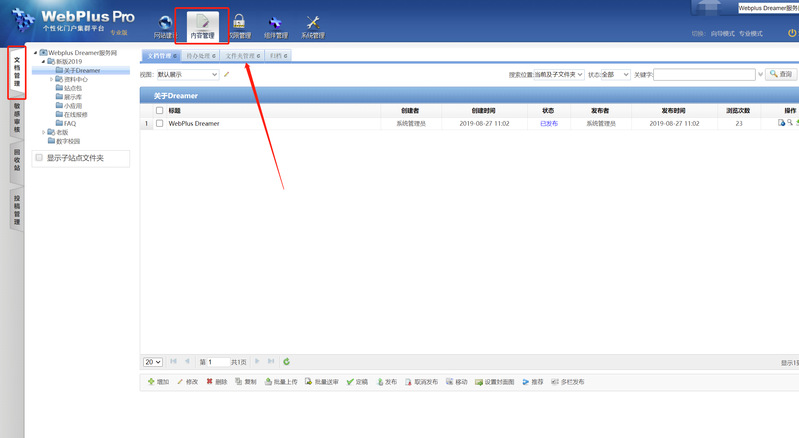
Task: Click 增加 to add a document
Action: [x=158, y=382]
